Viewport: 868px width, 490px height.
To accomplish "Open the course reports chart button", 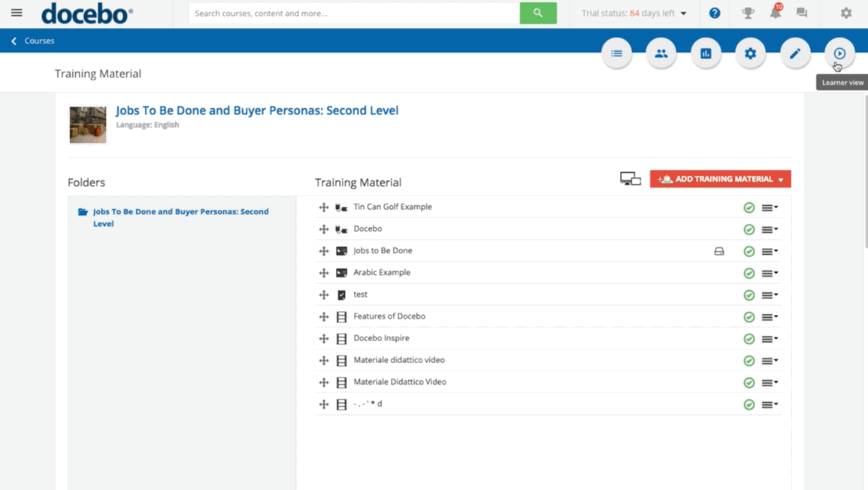I will (x=706, y=53).
